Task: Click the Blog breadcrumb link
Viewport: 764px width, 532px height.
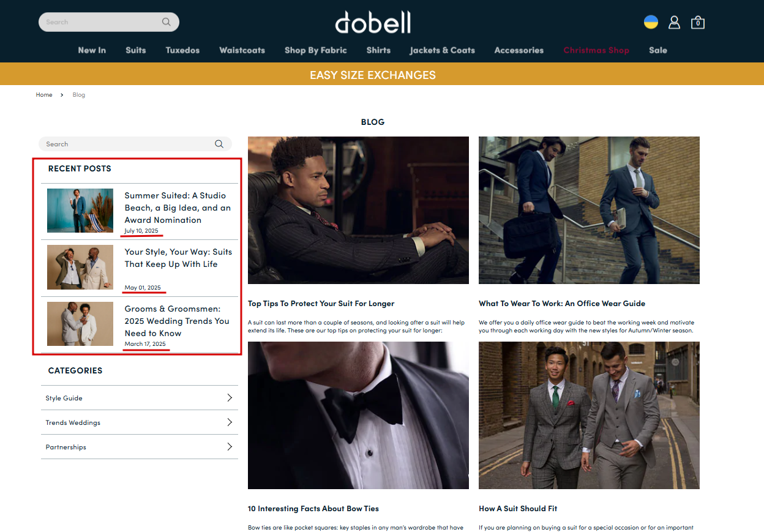Action: tap(79, 95)
